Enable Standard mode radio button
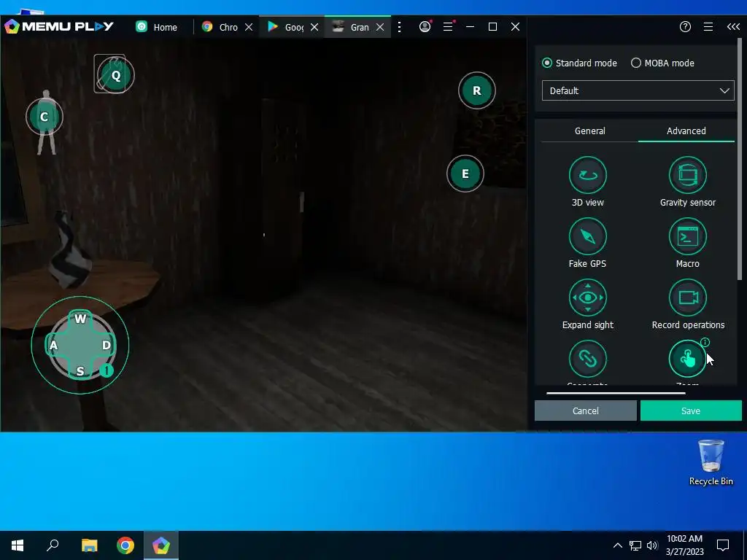The image size is (747, 560). [547, 63]
